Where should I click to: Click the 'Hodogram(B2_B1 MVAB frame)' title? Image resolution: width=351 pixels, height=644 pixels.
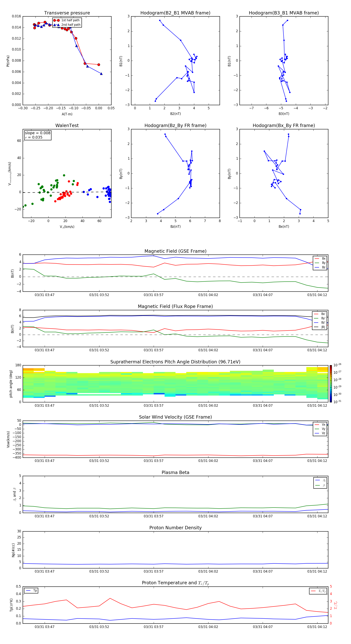(x=175, y=13)
